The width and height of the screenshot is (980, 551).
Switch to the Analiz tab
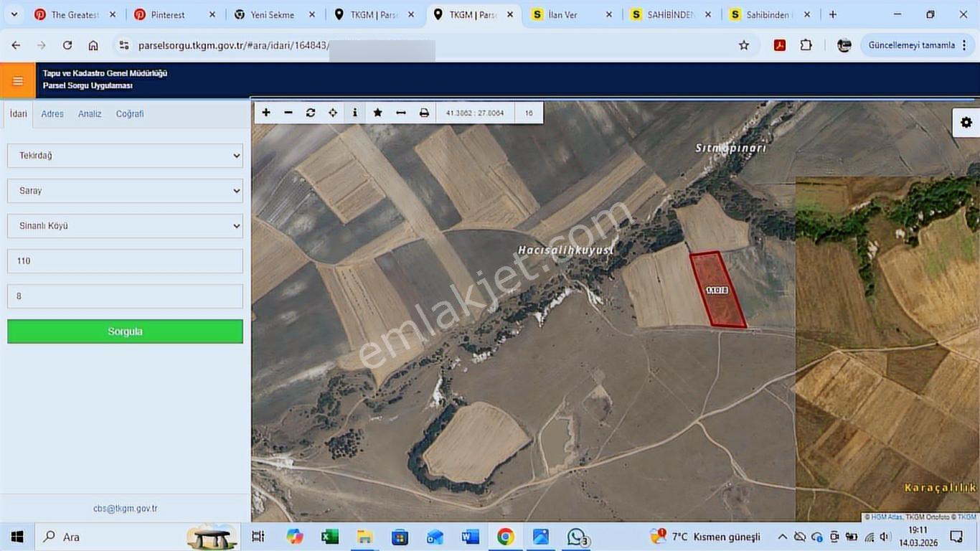[90, 114]
